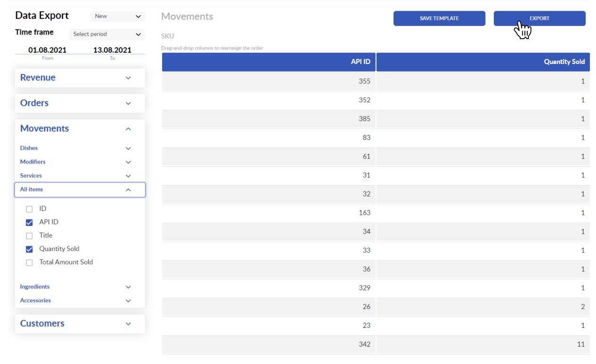Edit the To date 13.08.2021

click(112, 50)
